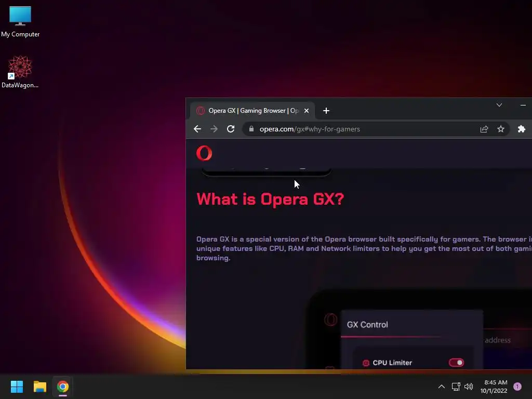Click the CPU Limiter label
The height and width of the screenshot is (399, 532).
pyautogui.click(x=392, y=363)
